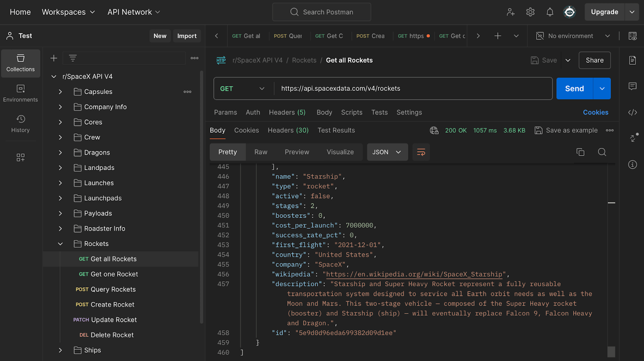This screenshot has width=644, height=361.
Task: Open response more options menu
Action: (x=610, y=130)
